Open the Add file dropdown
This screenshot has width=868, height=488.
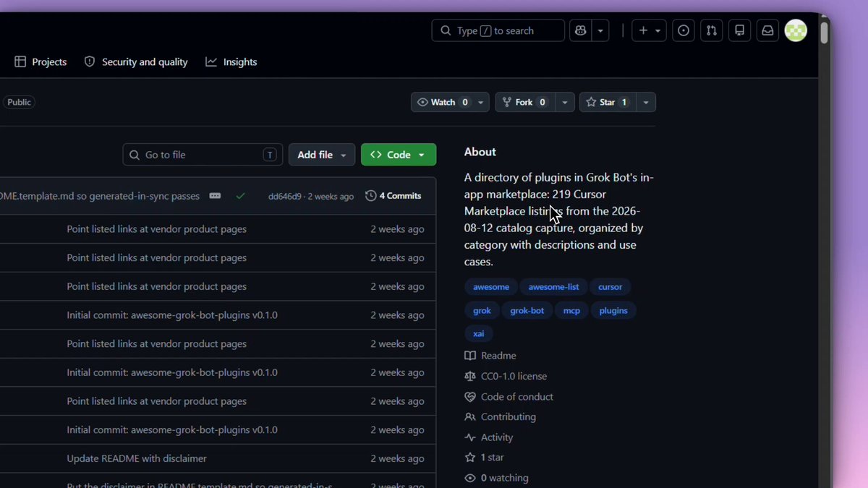(x=322, y=155)
